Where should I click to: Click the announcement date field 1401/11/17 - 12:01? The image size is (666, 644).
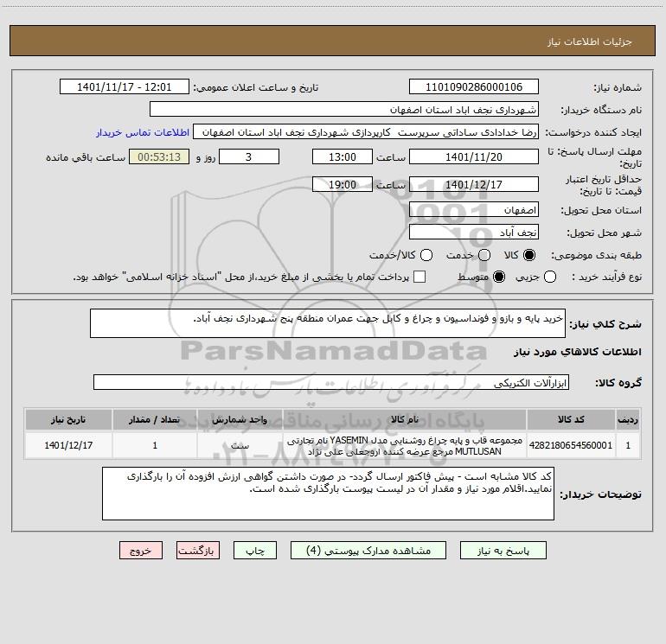125,87
